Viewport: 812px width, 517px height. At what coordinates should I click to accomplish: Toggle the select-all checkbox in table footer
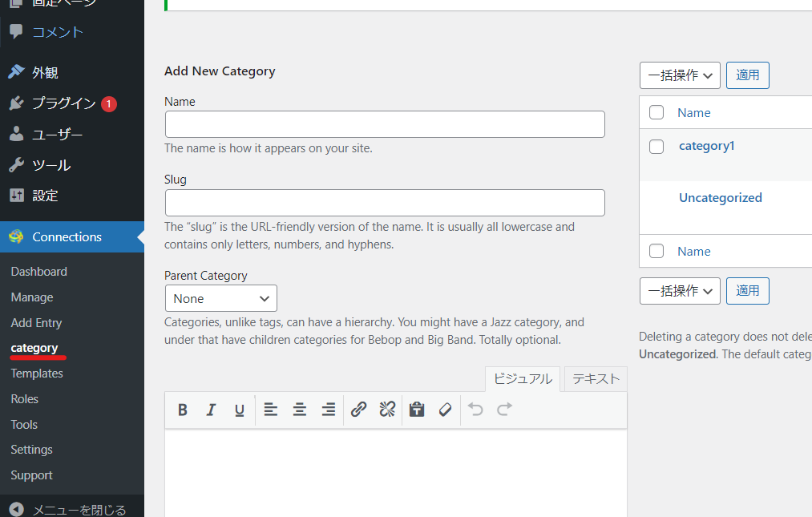[x=656, y=251]
